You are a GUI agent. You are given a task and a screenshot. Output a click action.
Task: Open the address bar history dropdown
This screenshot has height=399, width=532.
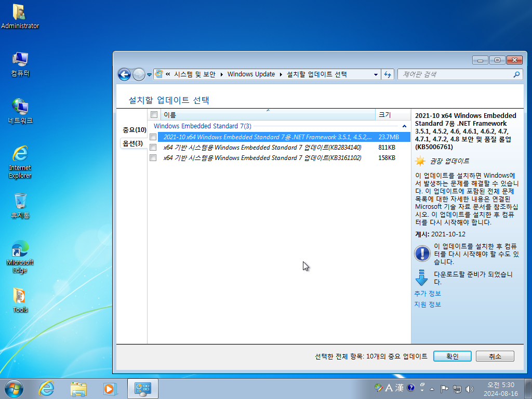click(376, 74)
